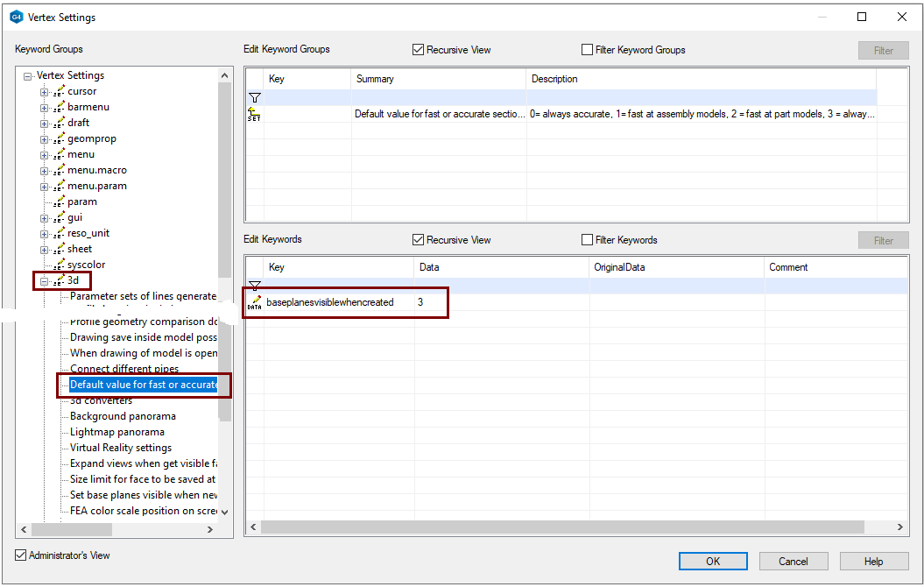Click the Cancel button
This screenshot has width=924, height=587.
[793, 562]
